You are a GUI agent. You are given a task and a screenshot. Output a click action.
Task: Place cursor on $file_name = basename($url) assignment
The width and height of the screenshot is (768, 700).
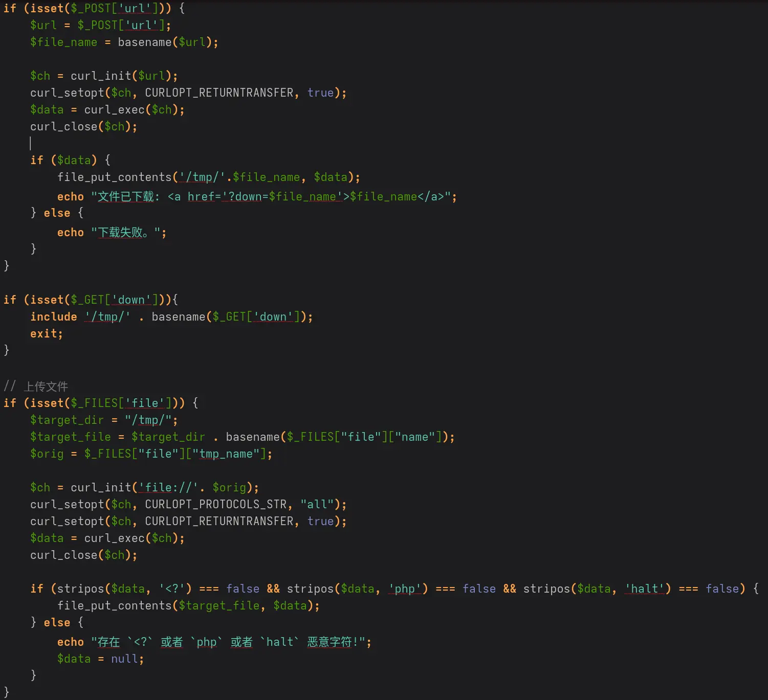[124, 42]
